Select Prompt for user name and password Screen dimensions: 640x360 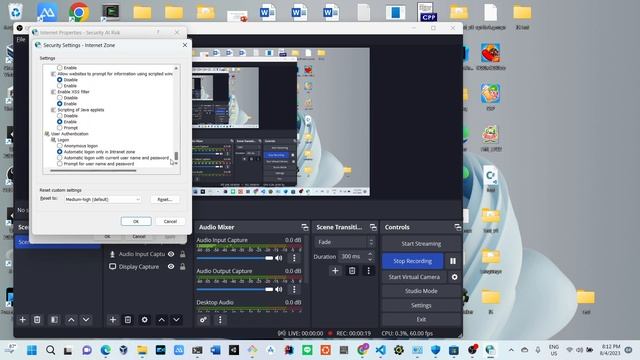60,164
